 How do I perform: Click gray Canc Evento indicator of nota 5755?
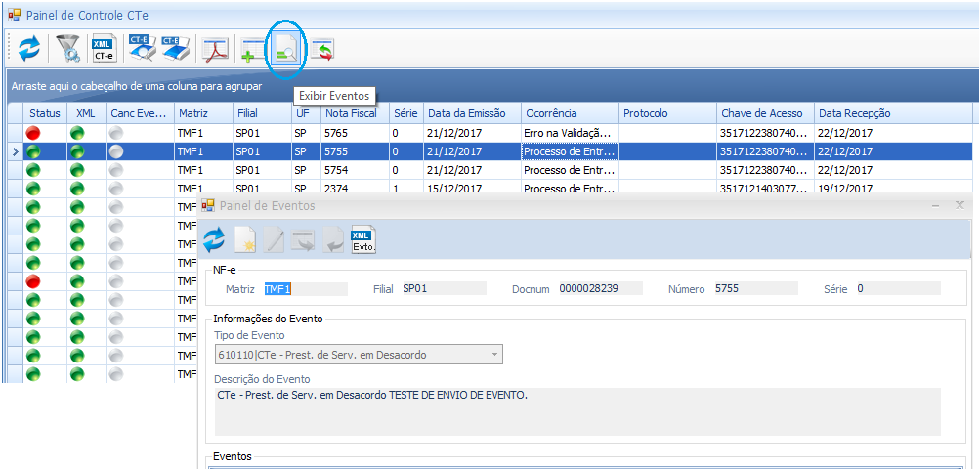pos(116,151)
